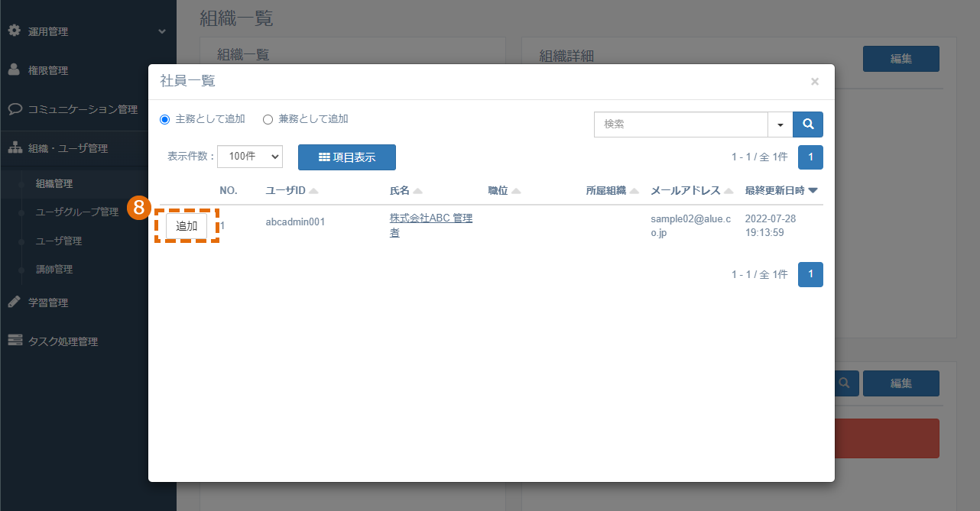This screenshot has height=511, width=980.
Task: Click the person icon next to 権限管理
Action: (15, 70)
